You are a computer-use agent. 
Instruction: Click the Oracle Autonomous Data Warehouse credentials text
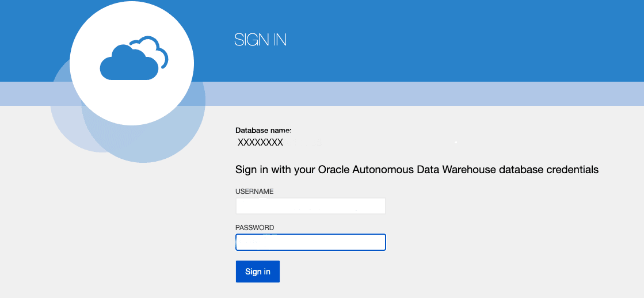coord(417,170)
